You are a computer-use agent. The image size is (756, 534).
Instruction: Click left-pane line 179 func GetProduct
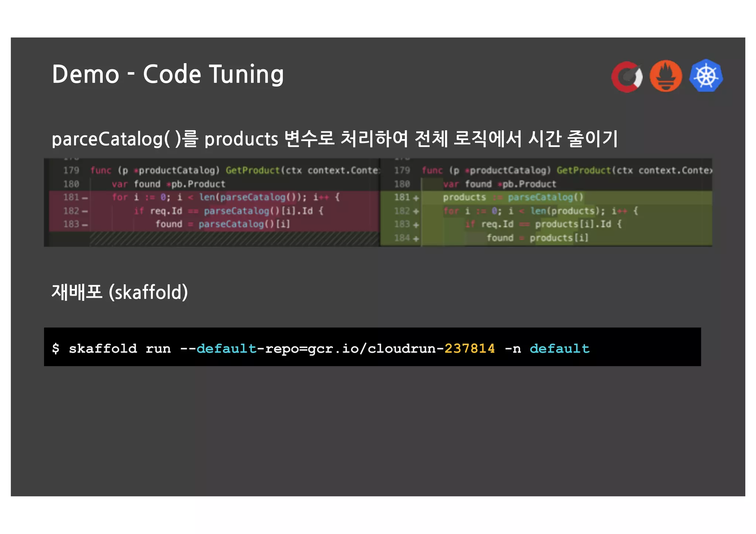pyautogui.click(x=214, y=170)
